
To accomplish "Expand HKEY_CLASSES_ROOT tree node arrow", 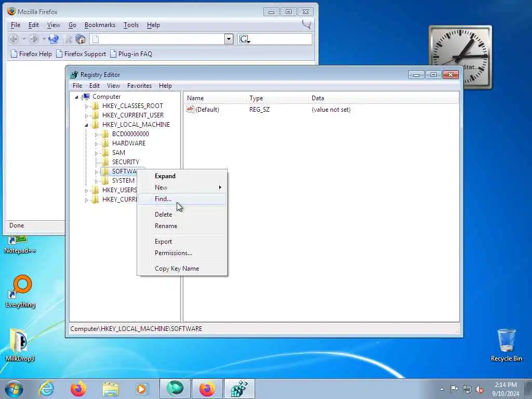I will pyautogui.click(x=86, y=106).
